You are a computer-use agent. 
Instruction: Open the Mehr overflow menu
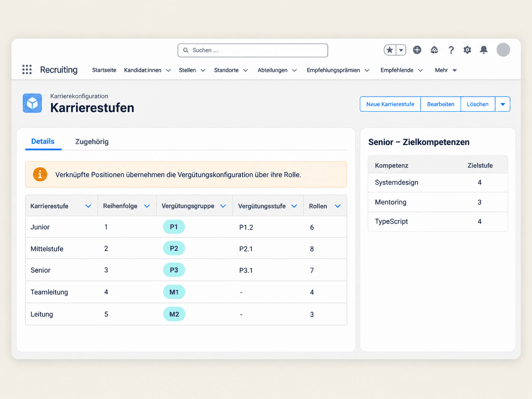pos(446,70)
